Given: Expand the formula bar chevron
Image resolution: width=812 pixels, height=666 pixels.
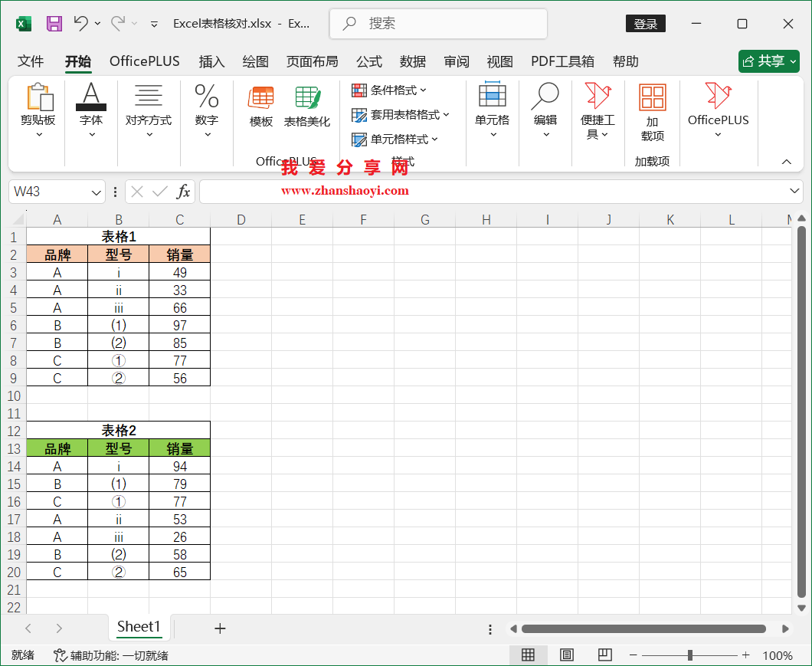Looking at the screenshot, I should pyautogui.click(x=794, y=191).
